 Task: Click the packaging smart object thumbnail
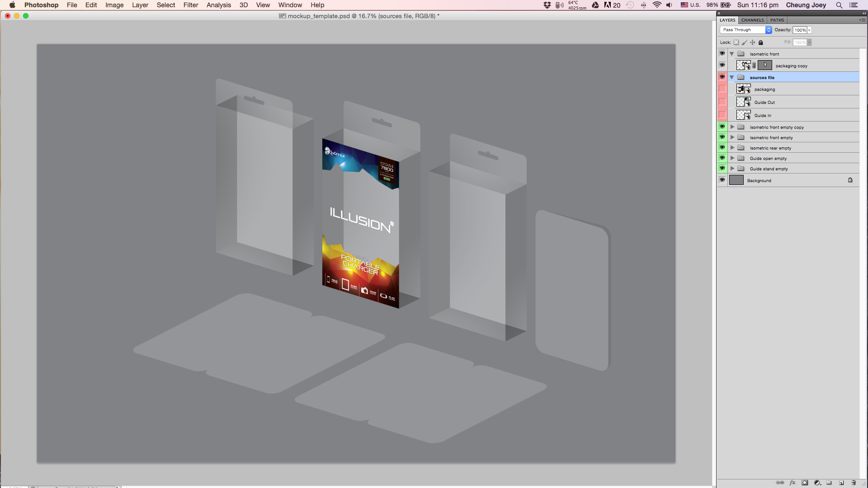pyautogui.click(x=743, y=89)
